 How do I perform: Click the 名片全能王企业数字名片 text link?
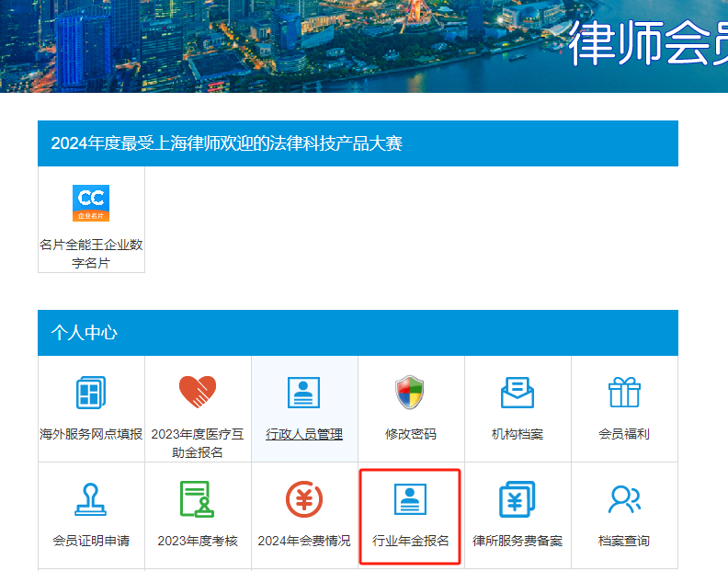point(91,254)
